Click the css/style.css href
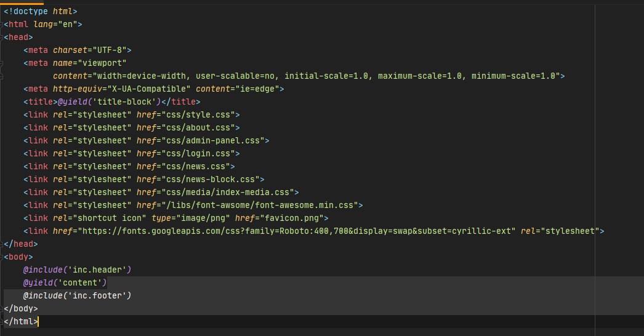Viewport: 644px width, 336px height. [x=198, y=114]
